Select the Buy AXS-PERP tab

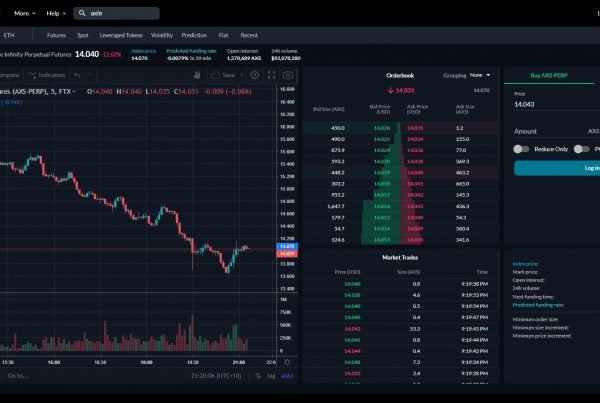pyautogui.click(x=549, y=75)
